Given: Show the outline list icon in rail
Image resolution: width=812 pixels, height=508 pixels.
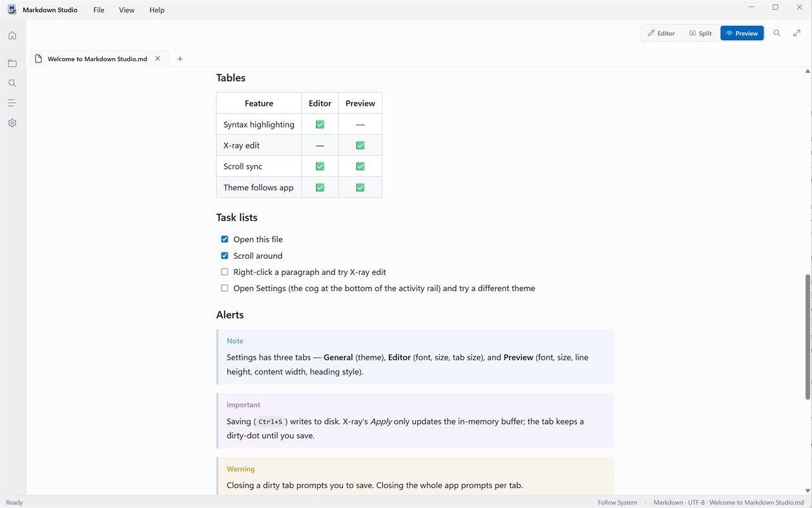Looking at the screenshot, I should coord(12,103).
